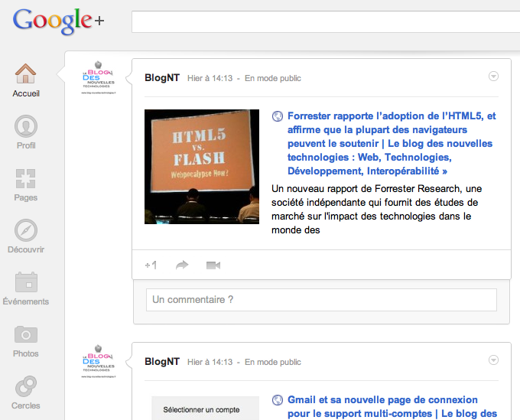The width and height of the screenshot is (520, 420).
Task: Share the HTML5 post with arrow icon
Action: click(x=182, y=265)
